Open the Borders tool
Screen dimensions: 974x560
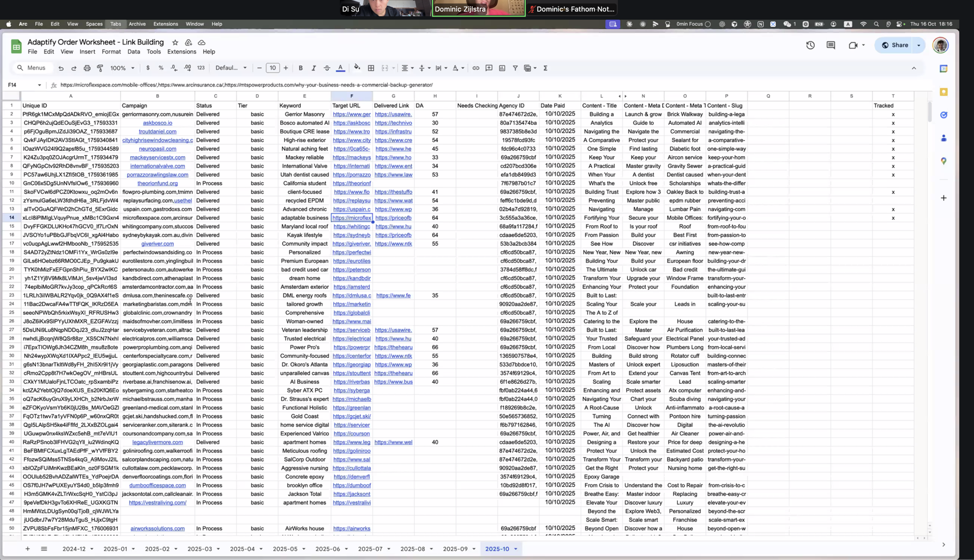371,68
